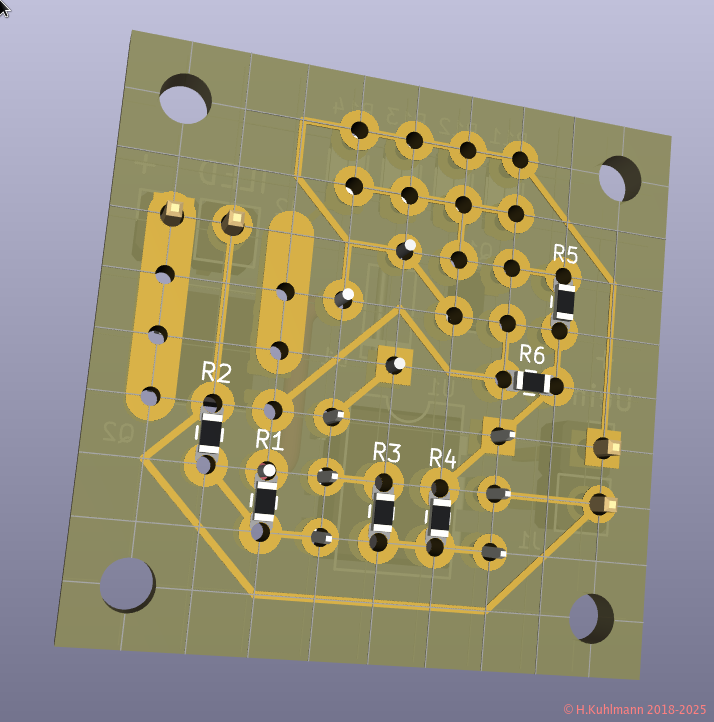The width and height of the screenshot is (714, 722).
Task: Select the R2 resistor body
Action: coord(209,433)
